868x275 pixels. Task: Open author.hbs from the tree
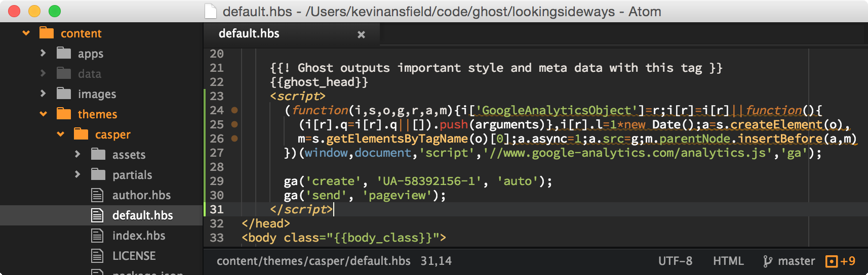coord(141,195)
